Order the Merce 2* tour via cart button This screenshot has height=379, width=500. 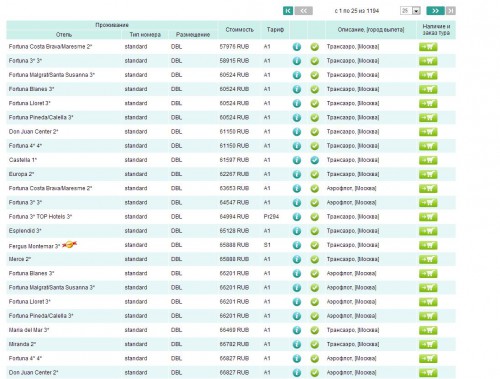tap(428, 259)
